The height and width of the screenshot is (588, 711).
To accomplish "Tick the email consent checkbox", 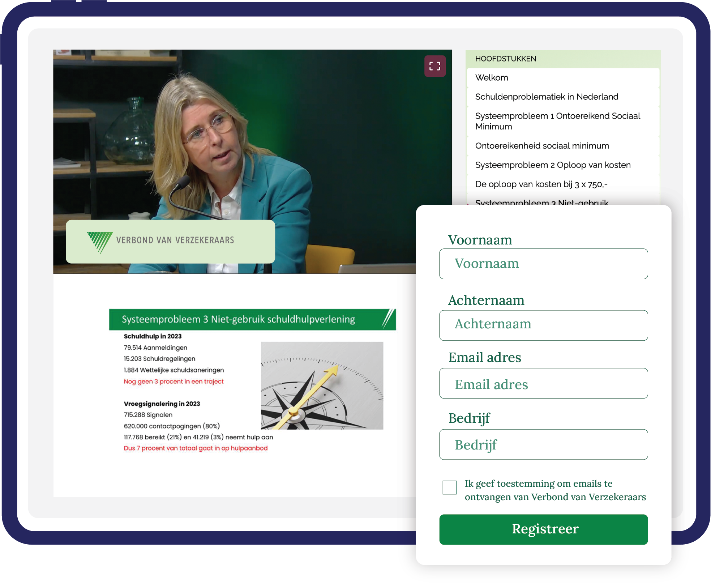I will (x=449, y=487).
